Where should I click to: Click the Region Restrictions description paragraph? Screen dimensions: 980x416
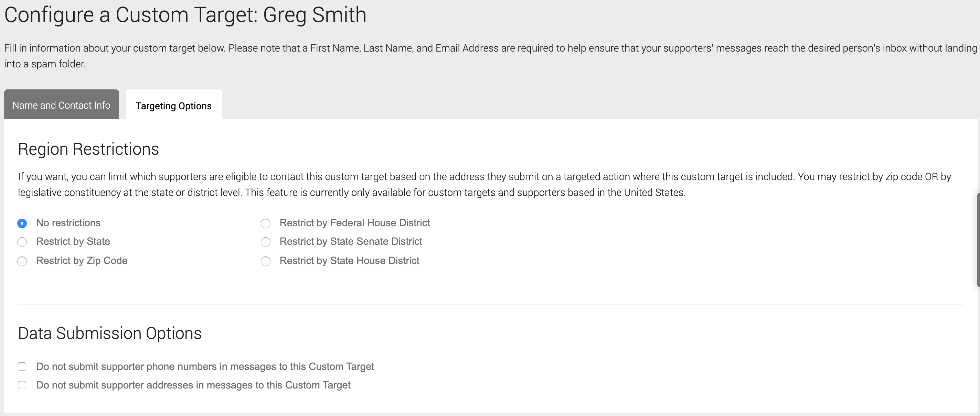484,184
